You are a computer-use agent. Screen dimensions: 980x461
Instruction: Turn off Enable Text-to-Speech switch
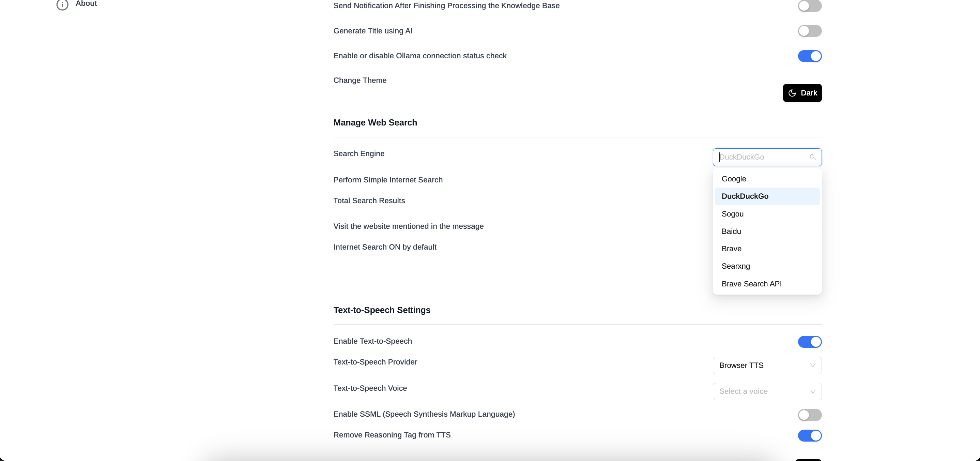(x=809, y=341)
